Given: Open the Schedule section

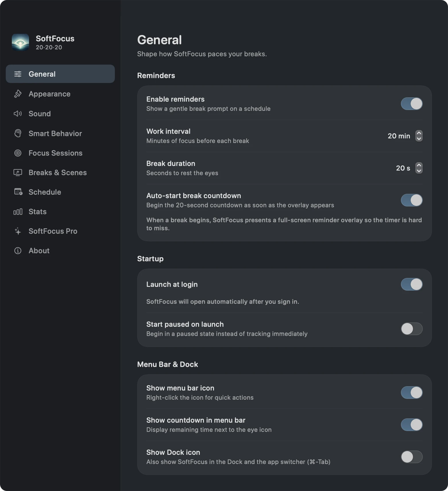Looking at the screenshot, I should click(60, 192).
